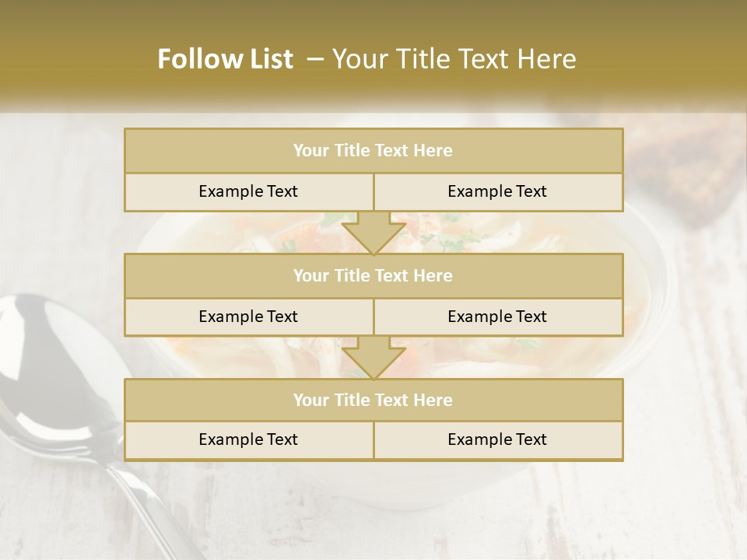Click right 'Example Text' cell in last block
This screenshot has width=747, height=560.
(x=498, y=440)
